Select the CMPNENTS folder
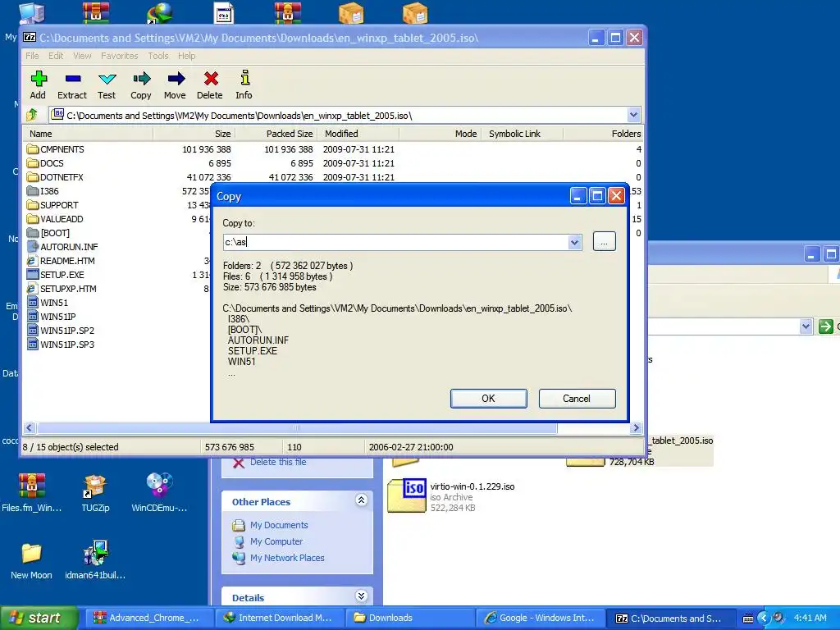The width and height of the screenshot is (840, 630). [x=55, y=149]
